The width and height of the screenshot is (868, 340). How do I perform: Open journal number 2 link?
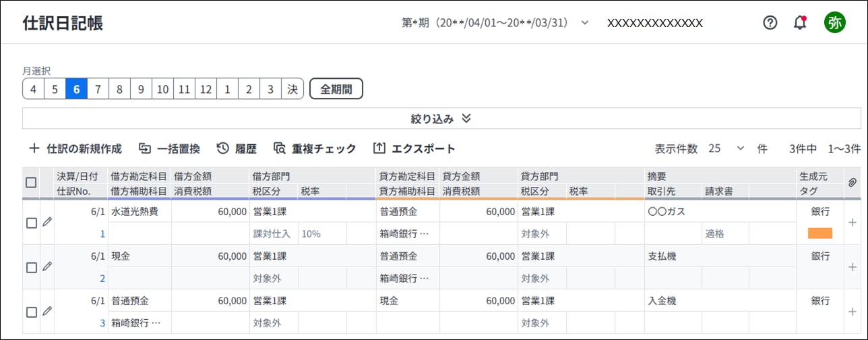point(102,278)
